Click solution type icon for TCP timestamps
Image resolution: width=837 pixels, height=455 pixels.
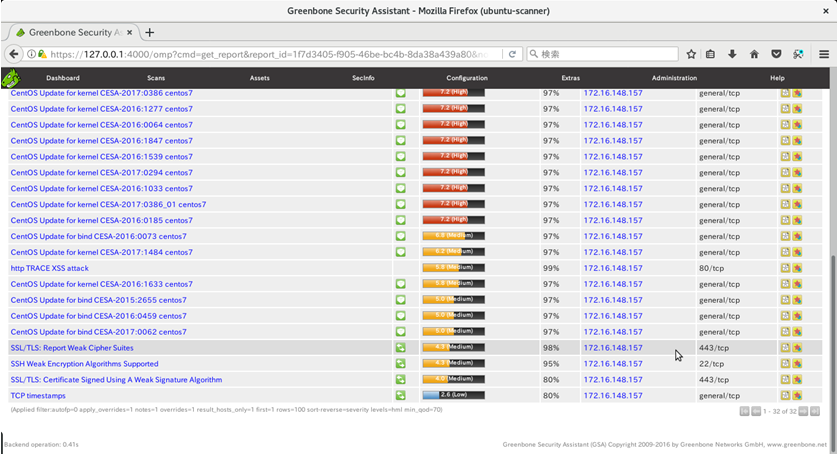click(x=400, y=395)
